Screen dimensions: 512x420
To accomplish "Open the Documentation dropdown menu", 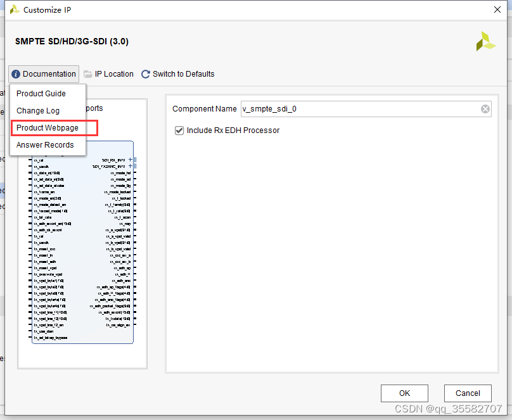I will point(43,73).
